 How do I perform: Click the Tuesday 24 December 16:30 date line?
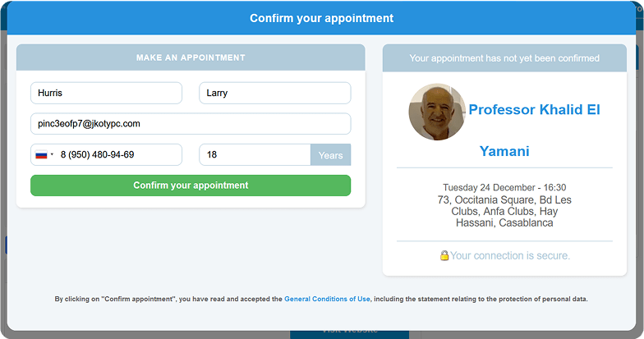tap(504, 187)
